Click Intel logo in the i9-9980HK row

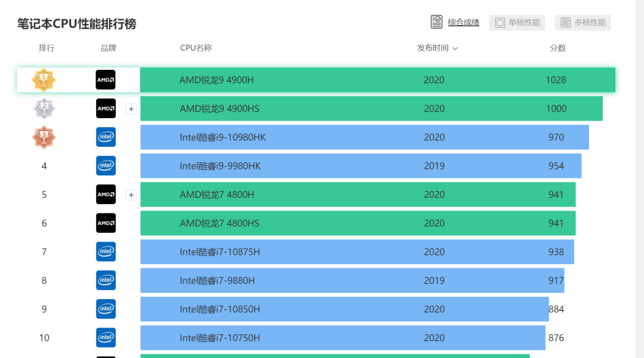point(106,166)
